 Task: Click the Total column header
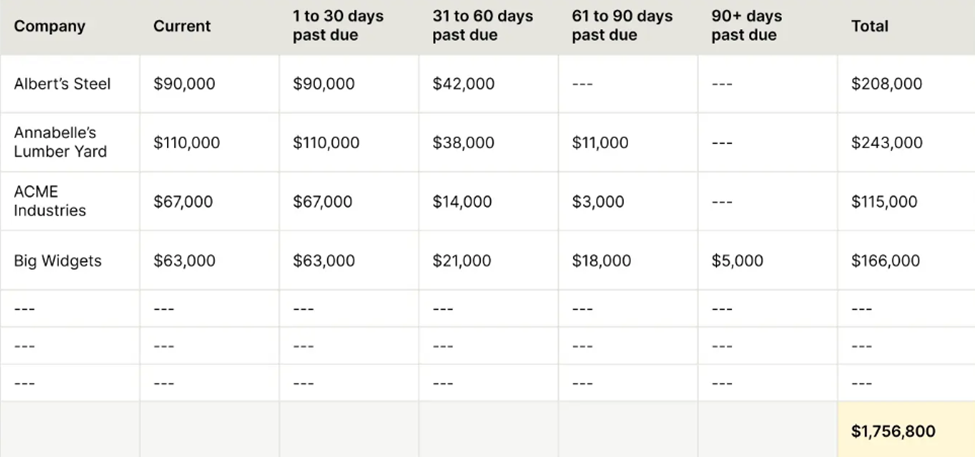tap(870, 26)
